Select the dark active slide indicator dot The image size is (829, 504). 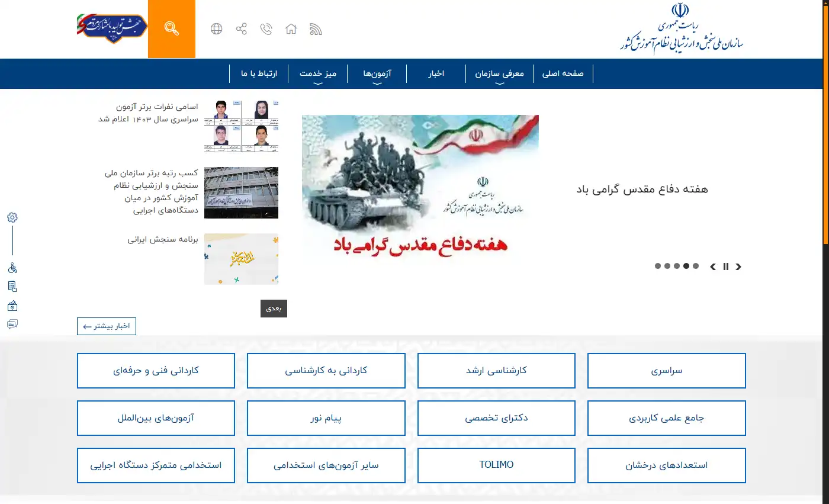(x=686, y=266)
